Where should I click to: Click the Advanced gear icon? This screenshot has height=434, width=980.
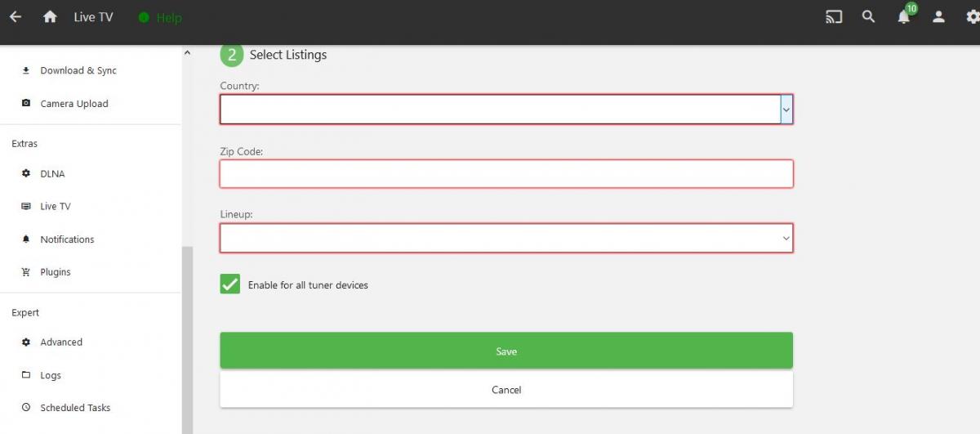click(26, 342)
